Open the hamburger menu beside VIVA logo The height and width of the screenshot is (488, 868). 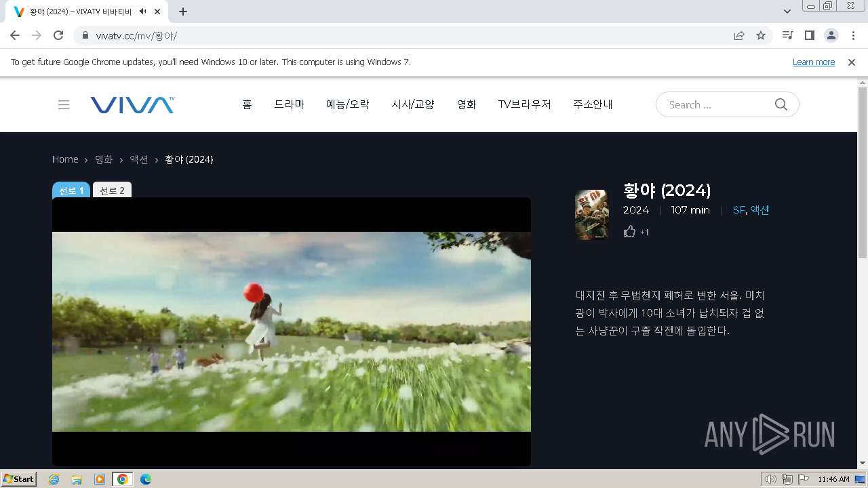point(64,104)
